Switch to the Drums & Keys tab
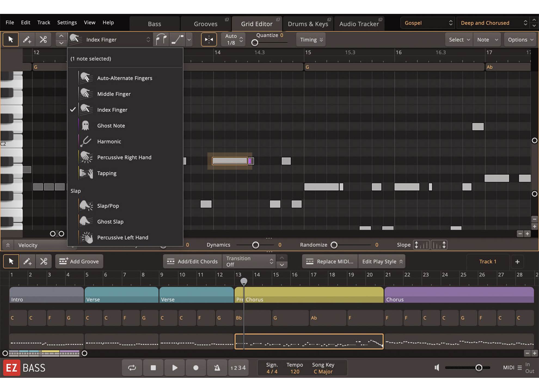 pyautogui.click(x=308, y=24)
